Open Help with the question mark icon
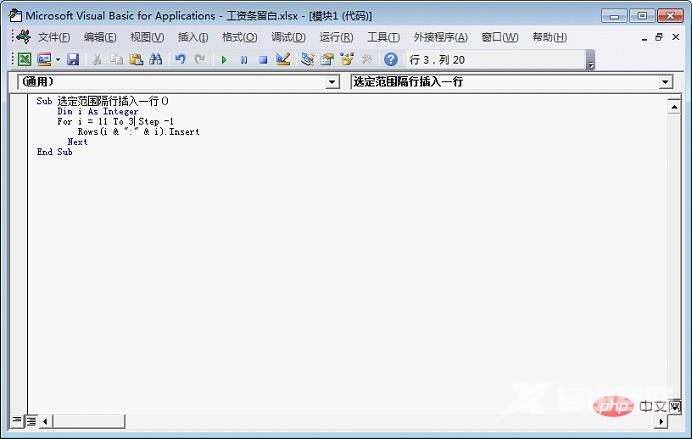 pyautogui.click(x=390, y=60)
